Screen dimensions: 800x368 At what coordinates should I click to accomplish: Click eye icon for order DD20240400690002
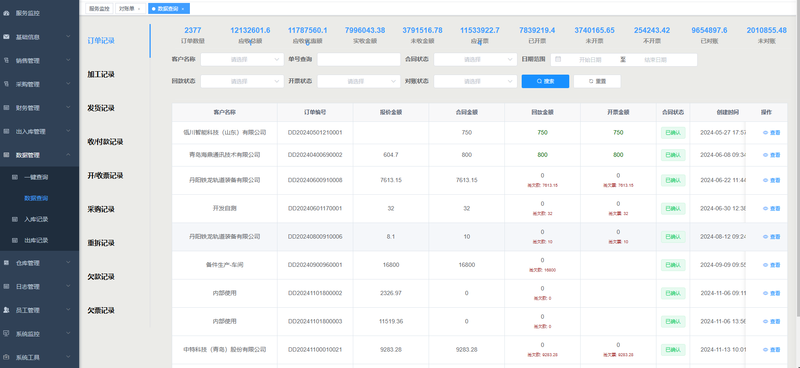click(765, 155)
